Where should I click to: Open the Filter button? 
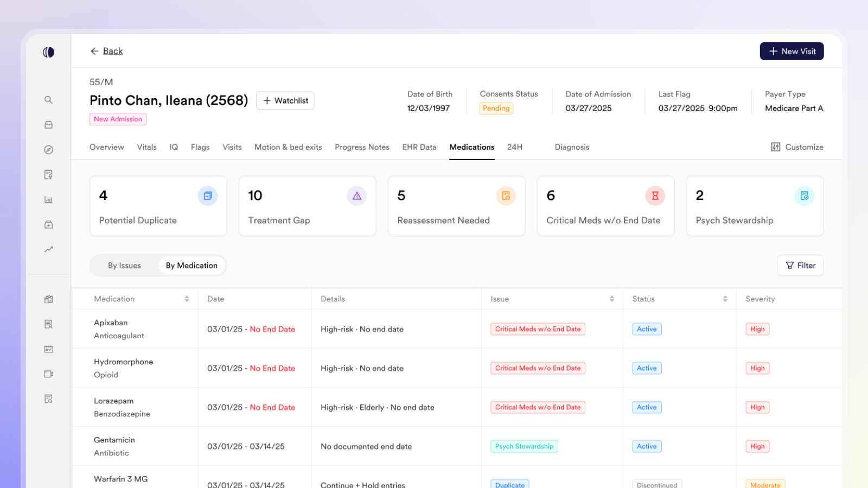(801, 266)
